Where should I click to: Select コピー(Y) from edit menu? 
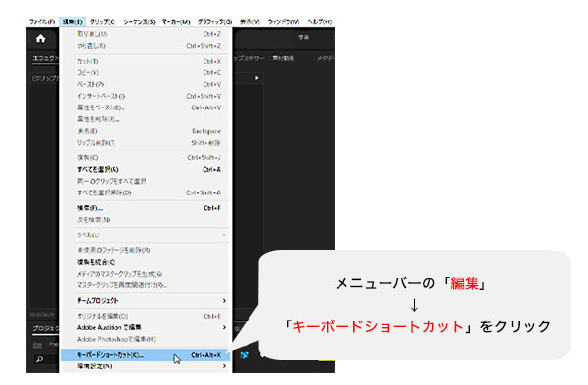coord(146,72)
